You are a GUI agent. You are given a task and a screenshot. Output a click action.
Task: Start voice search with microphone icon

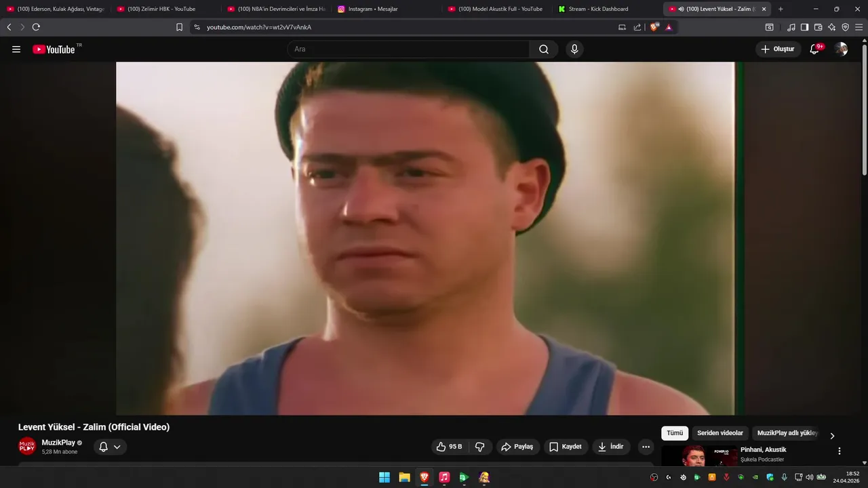[x=574, y=49]
